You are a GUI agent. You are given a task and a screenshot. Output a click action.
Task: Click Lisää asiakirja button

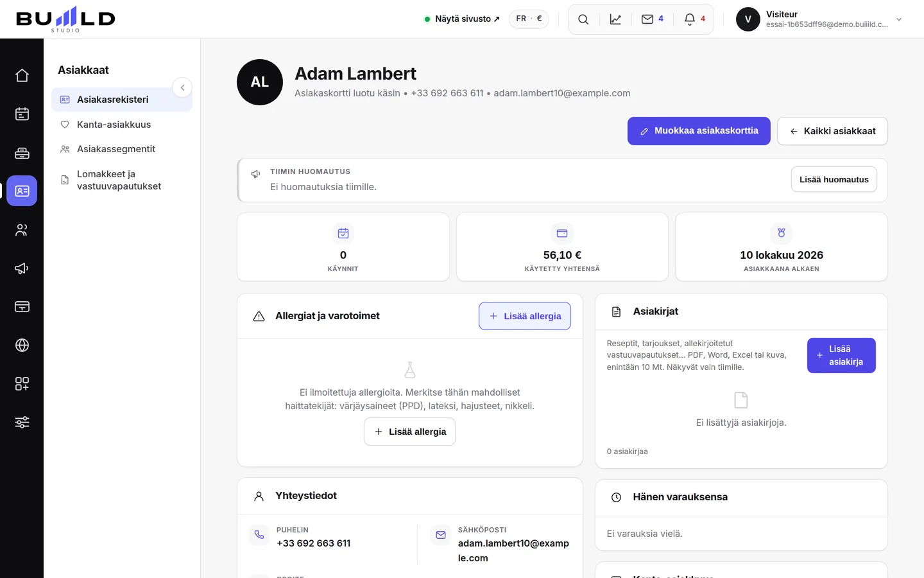[841, 355]
